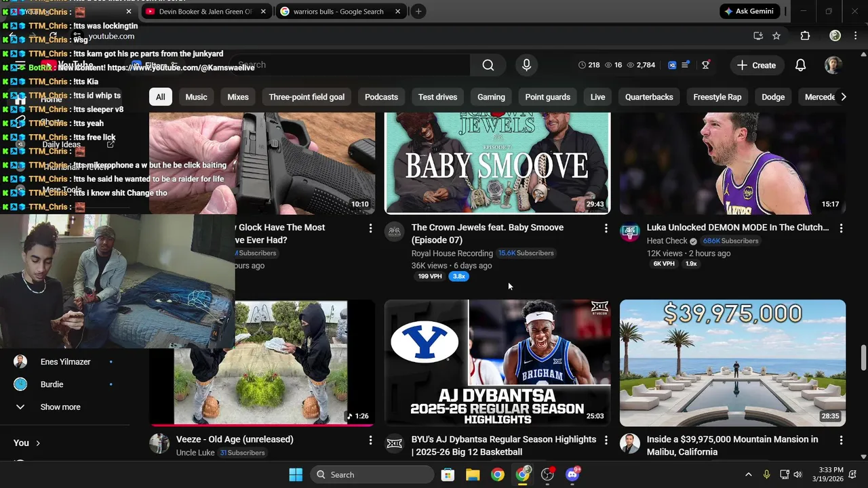
Task: Open the Chrome profile avatar
Action: pyautogui.click(x=835, y=36)
